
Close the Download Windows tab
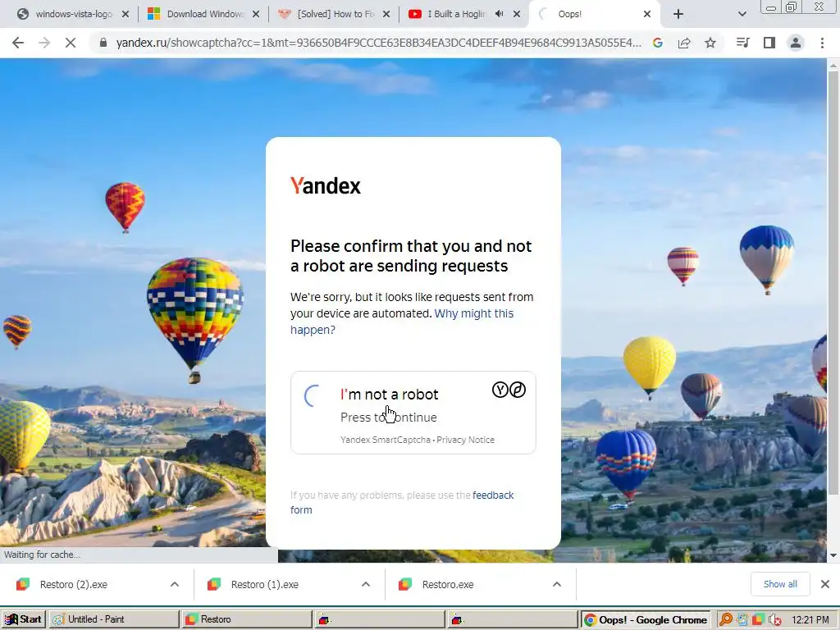(x=256, y=14)
